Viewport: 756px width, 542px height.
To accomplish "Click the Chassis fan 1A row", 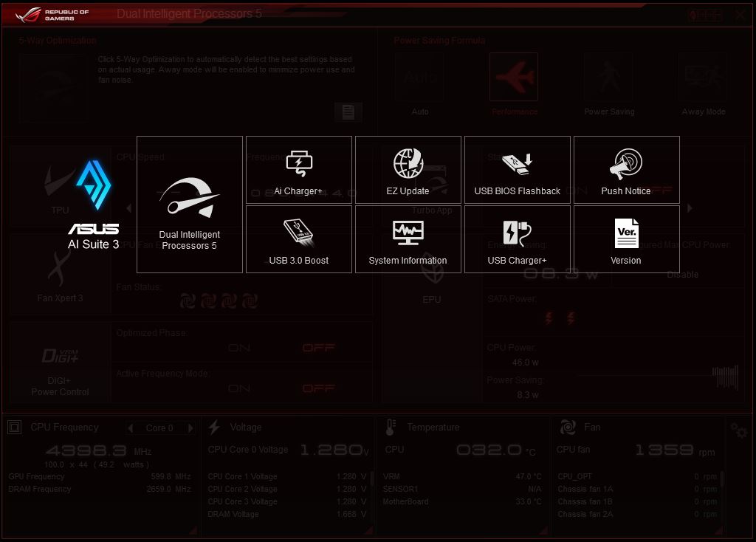I will pos(637,489).
